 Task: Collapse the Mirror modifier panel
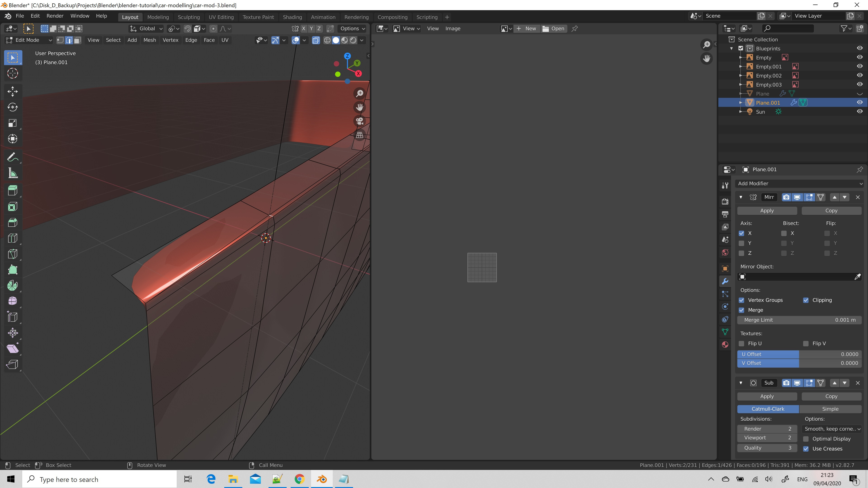click(x=741, y=197)
